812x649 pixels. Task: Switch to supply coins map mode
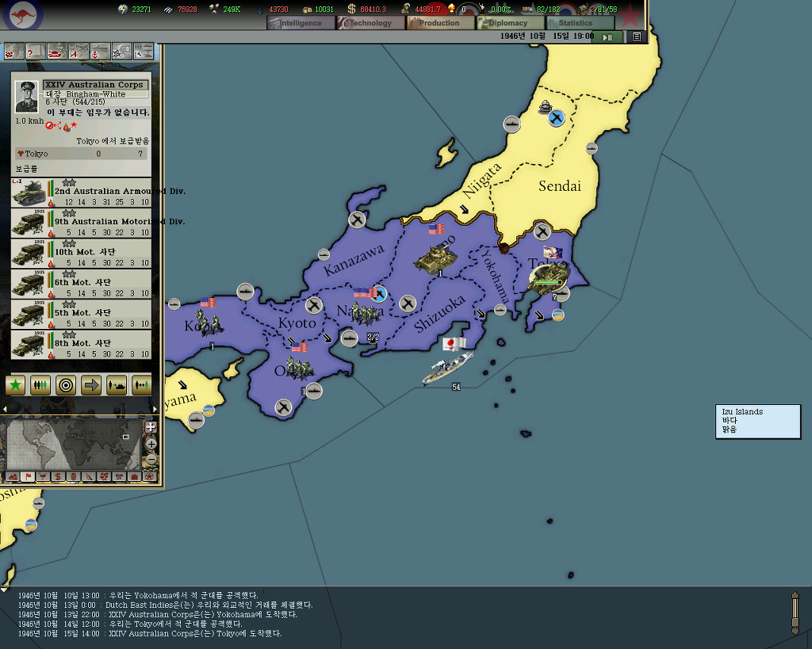coord(74,476)
